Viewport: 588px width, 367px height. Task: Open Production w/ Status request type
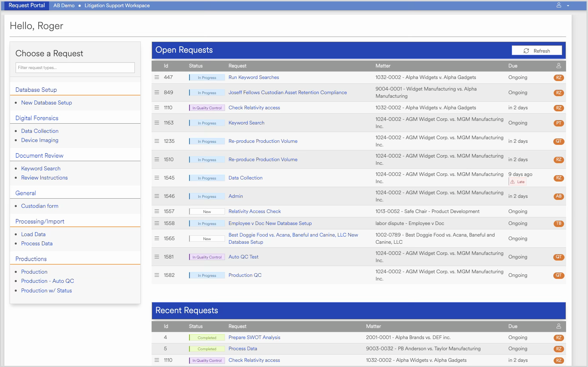pos(46,290)
